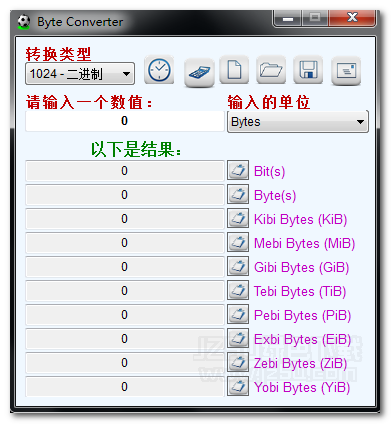This screenshot has width=391, height=424.
Task: Click the Byte(s) label
Action: tap(275, 196)
